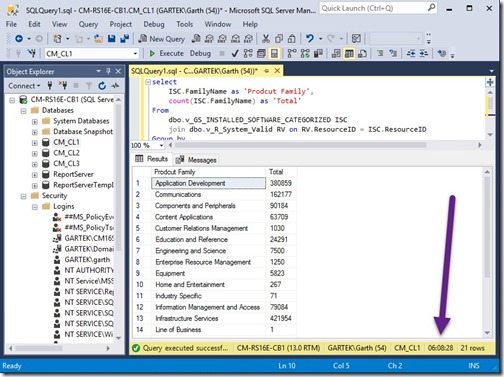Click the Open File folder icon
The width and height of the screenshot is (504, 377).
tap(98, 39)
